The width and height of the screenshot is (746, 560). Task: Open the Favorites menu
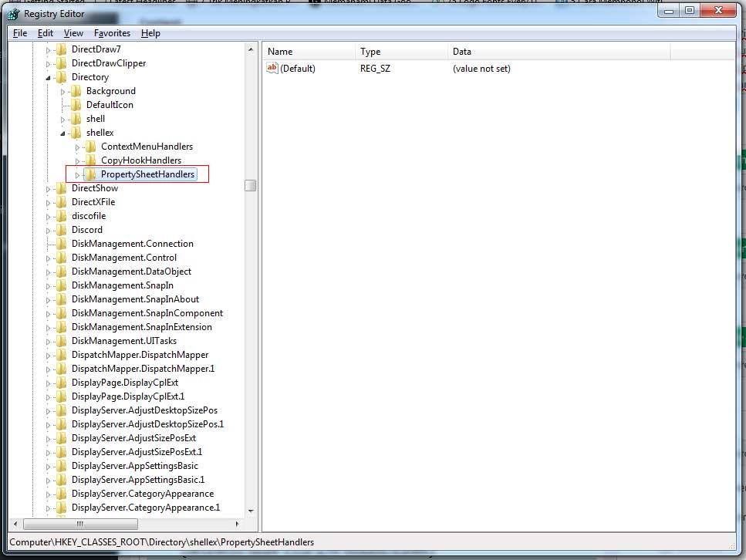click(113, 33)
